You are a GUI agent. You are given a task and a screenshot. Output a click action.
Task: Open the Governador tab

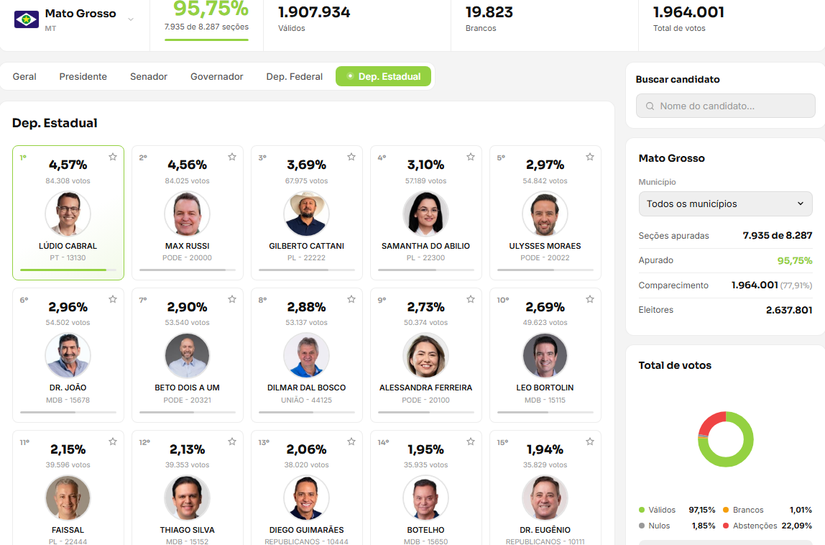[217, 77]
